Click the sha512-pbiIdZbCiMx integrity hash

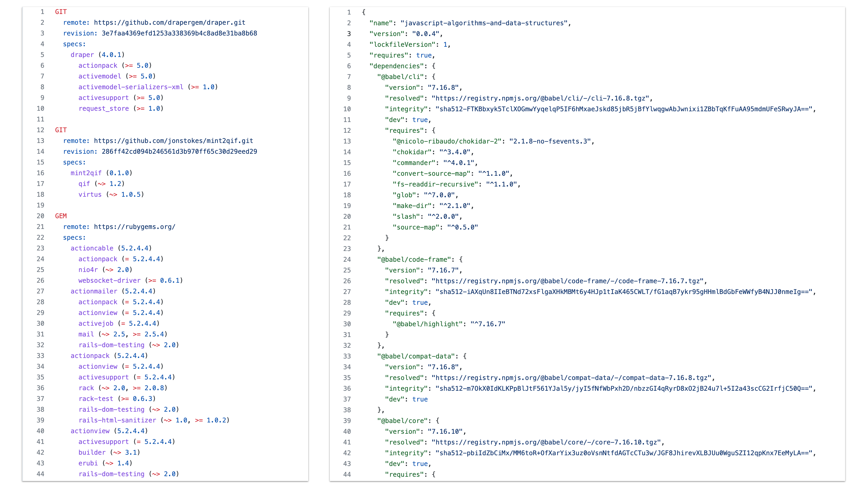click(x=624, y=453)
